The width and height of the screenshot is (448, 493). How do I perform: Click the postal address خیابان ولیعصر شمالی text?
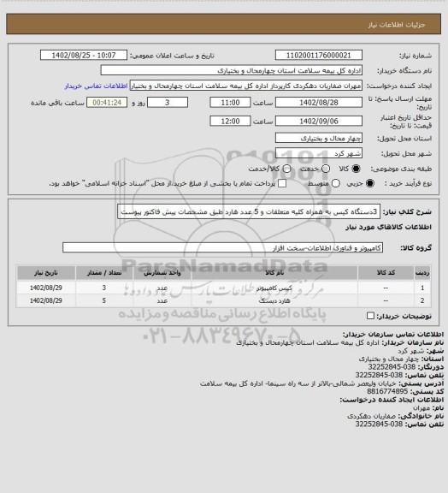pyautogui.click(x=298, y=383)
